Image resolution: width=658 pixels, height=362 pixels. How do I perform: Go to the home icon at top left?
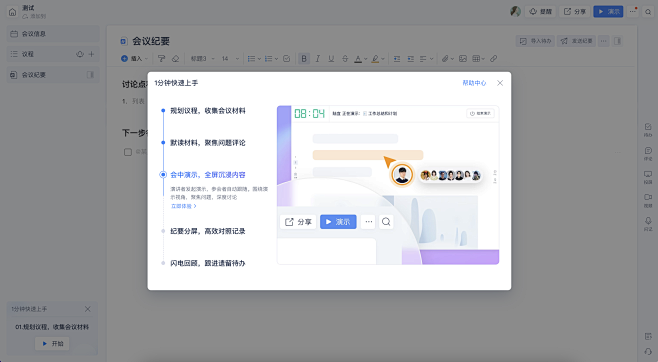tap(13, 12)
